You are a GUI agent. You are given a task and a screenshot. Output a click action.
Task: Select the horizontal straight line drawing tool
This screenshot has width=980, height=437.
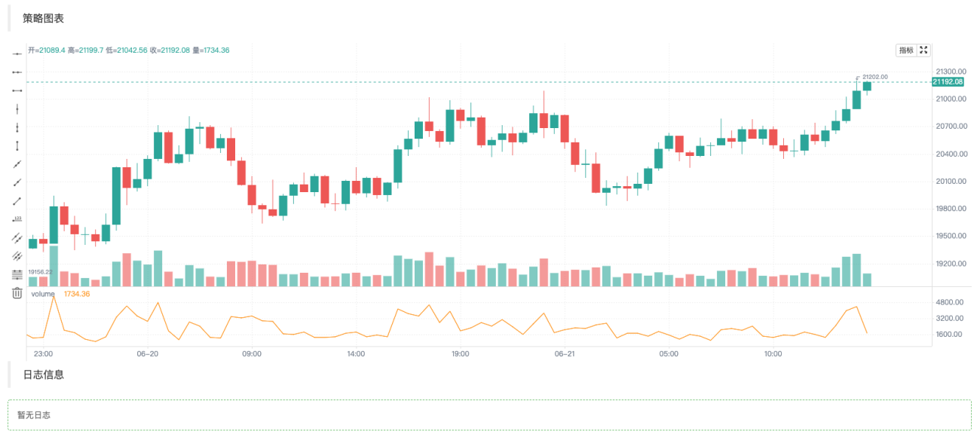coord(17,53)
